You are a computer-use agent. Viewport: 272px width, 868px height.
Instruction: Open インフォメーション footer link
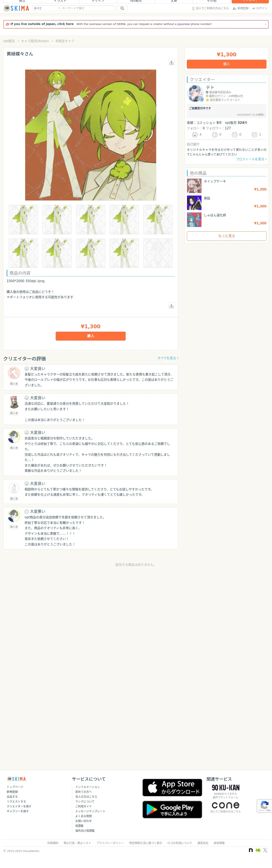click(x=87, y=787)
